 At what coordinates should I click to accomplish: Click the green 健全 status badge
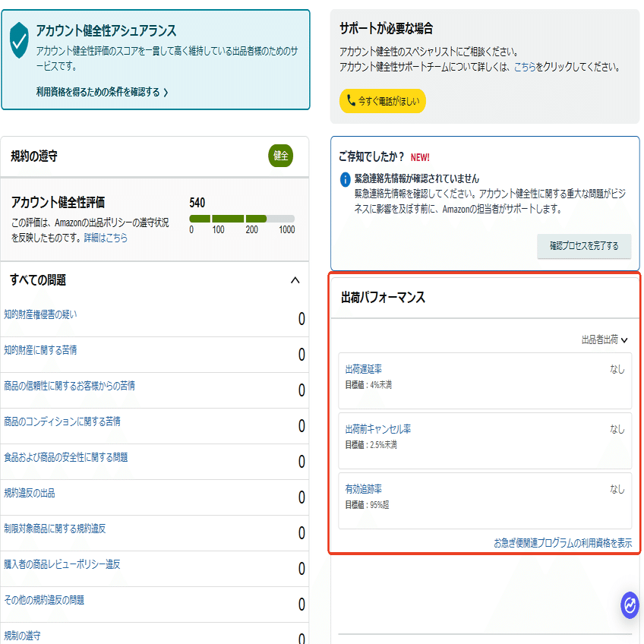coord(280,156)
